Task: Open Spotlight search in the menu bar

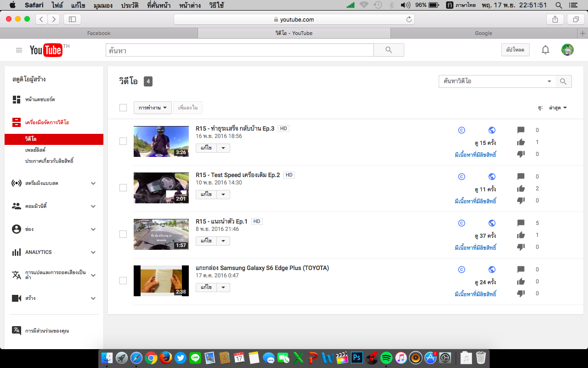Action: [559, 5]
